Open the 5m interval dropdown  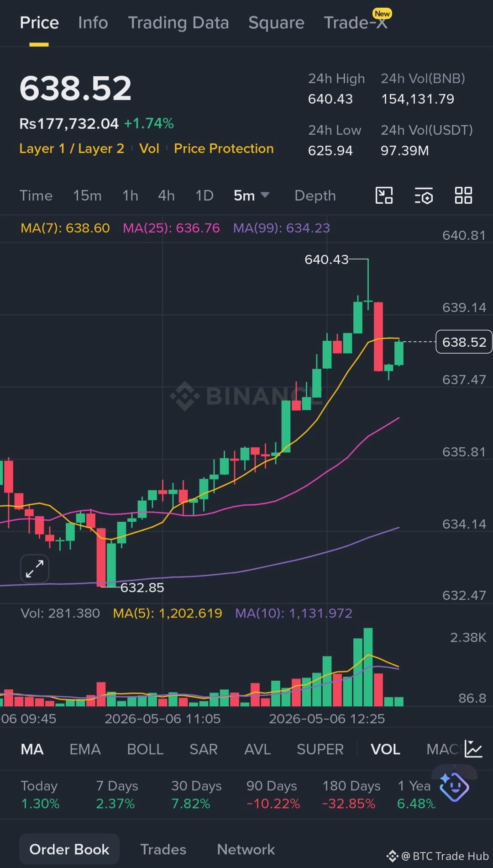pyautogui.click(x=251, y=196)
